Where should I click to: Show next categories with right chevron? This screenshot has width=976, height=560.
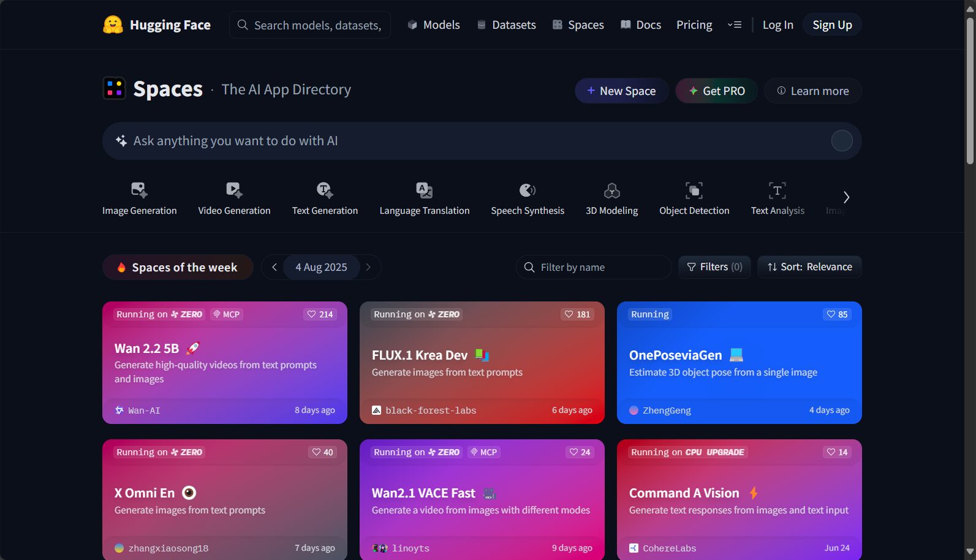[x=846, y=197]
